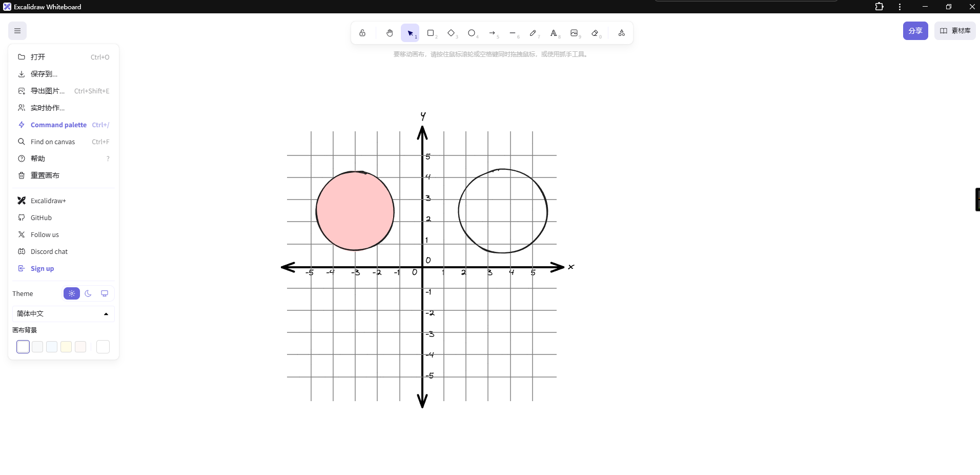Open the more shapes tools menu
980x475 pixels.
coord(621,33)
